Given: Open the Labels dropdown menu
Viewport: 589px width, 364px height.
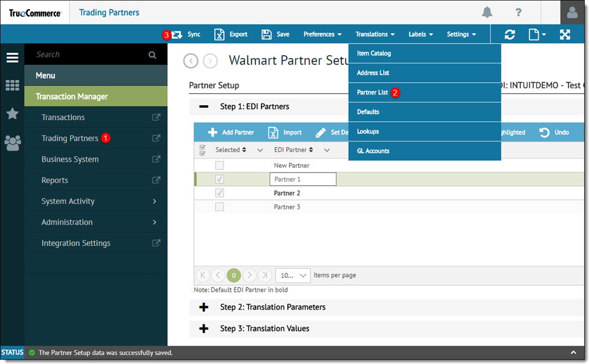Looking at the screenshot, I should point(421,34).
